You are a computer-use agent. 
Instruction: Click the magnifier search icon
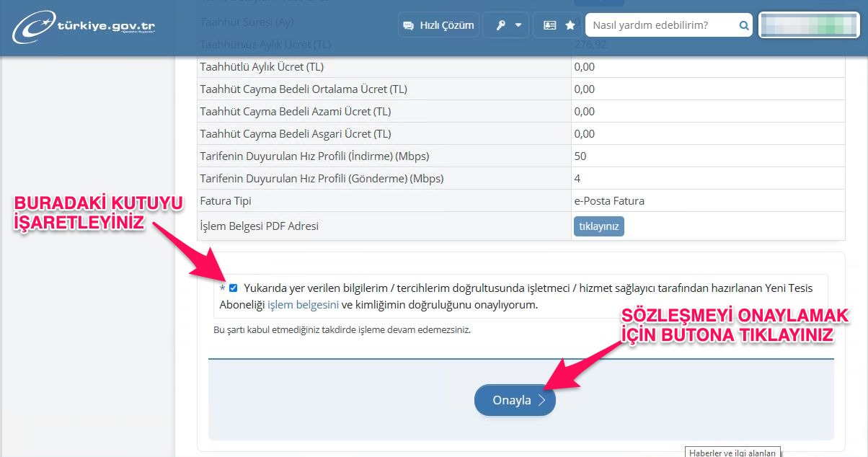(744, 25)
